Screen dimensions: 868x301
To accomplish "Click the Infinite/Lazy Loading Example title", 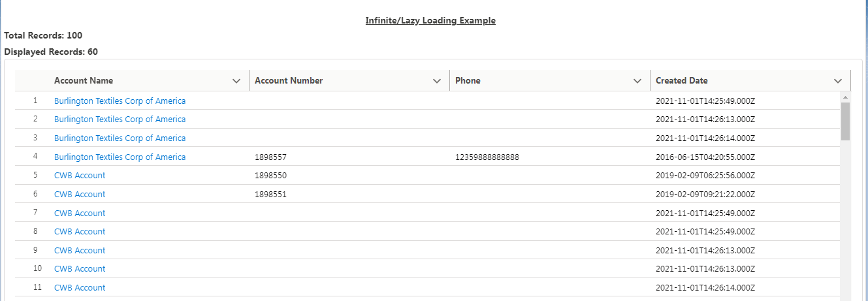I will [430, 21].
